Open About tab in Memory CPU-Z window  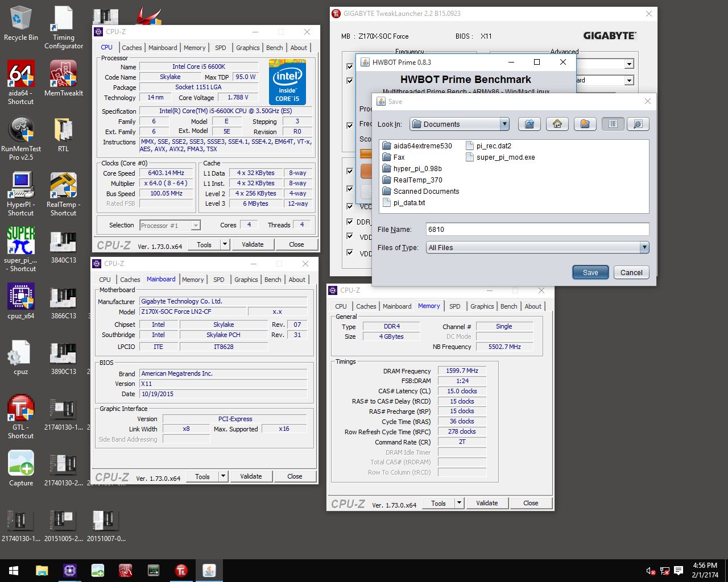[533, 306]
